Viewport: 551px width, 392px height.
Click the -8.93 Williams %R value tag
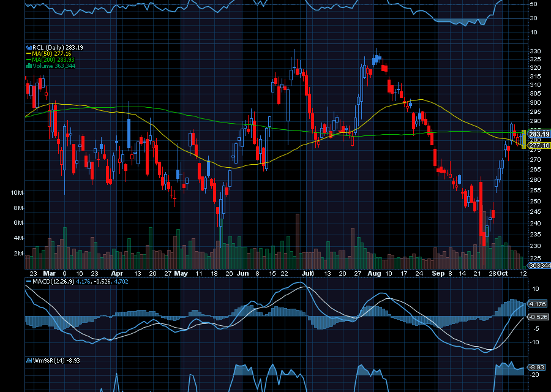click(537, 367)
